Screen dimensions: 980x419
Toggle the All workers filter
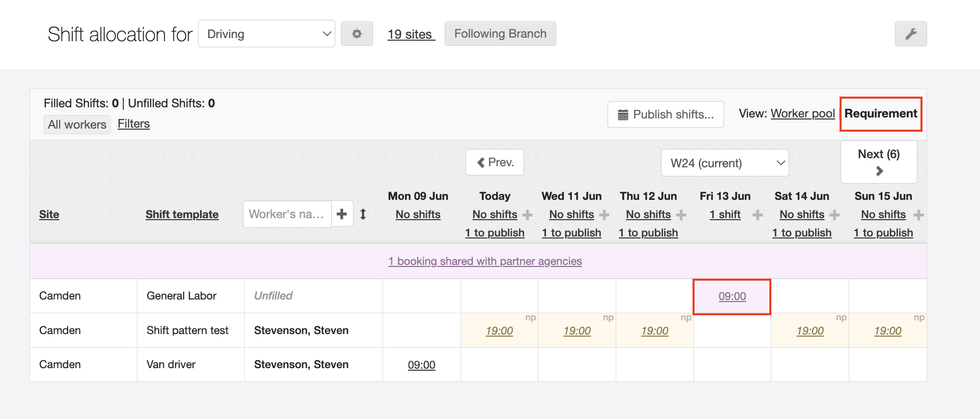click(x=77, y=125)
